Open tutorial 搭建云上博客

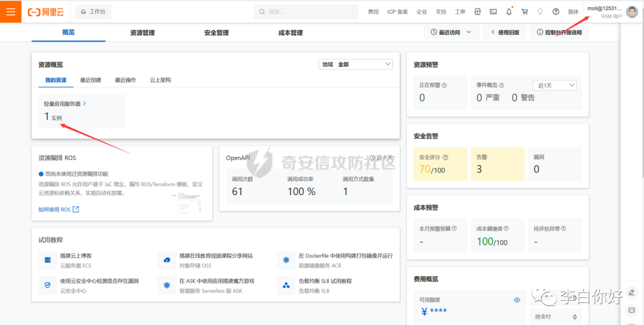pos(76,256)
